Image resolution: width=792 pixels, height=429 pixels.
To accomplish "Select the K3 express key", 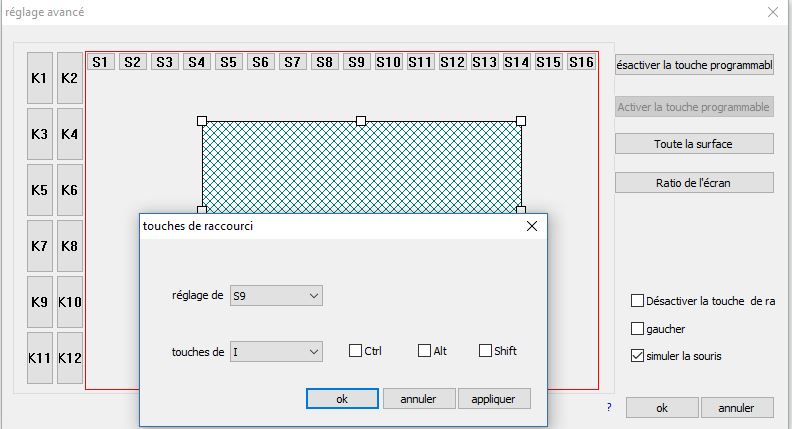I will 40,134.
